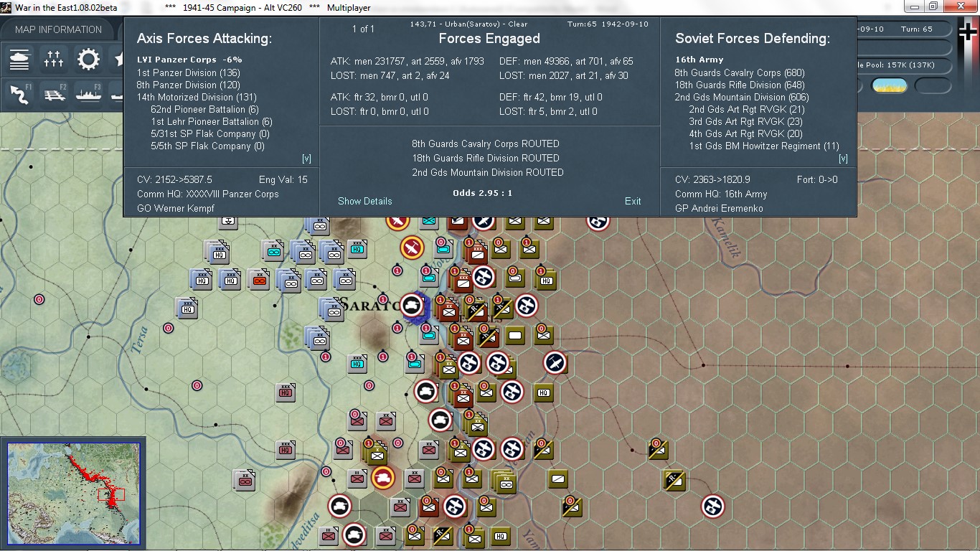Click Show Details in battle report
The image size is (980, 551).
coord(365,201)
